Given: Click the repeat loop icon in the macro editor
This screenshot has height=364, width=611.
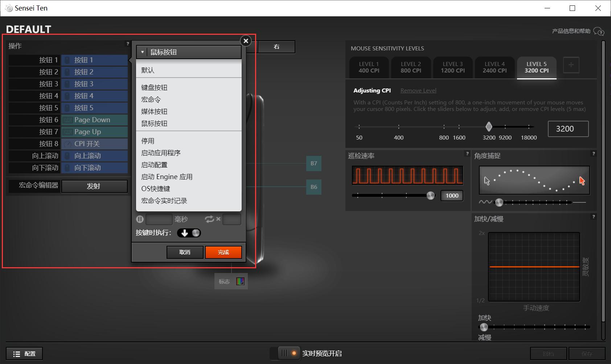Looking at the screenshot, I should point(209,219).
